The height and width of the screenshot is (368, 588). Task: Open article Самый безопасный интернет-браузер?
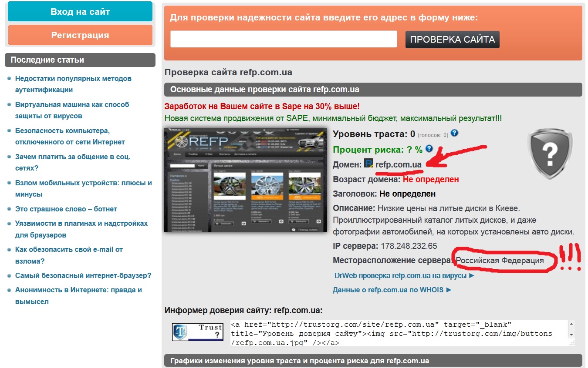[x=83, y=275]
